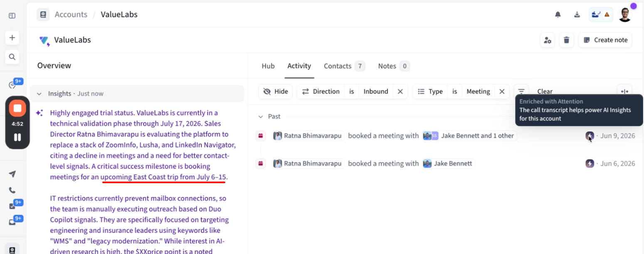Change the Meeting filter value
The image size is (644, 254).
478,92
